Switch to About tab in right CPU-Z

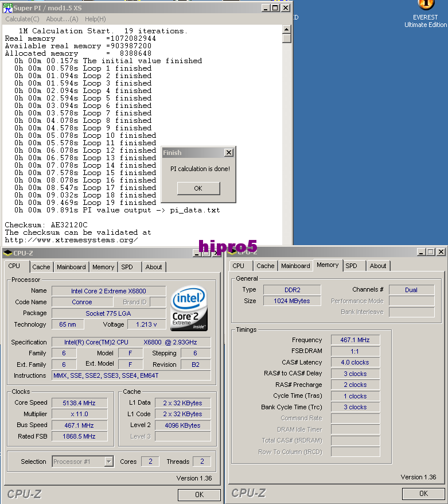[x=377, y=266]
